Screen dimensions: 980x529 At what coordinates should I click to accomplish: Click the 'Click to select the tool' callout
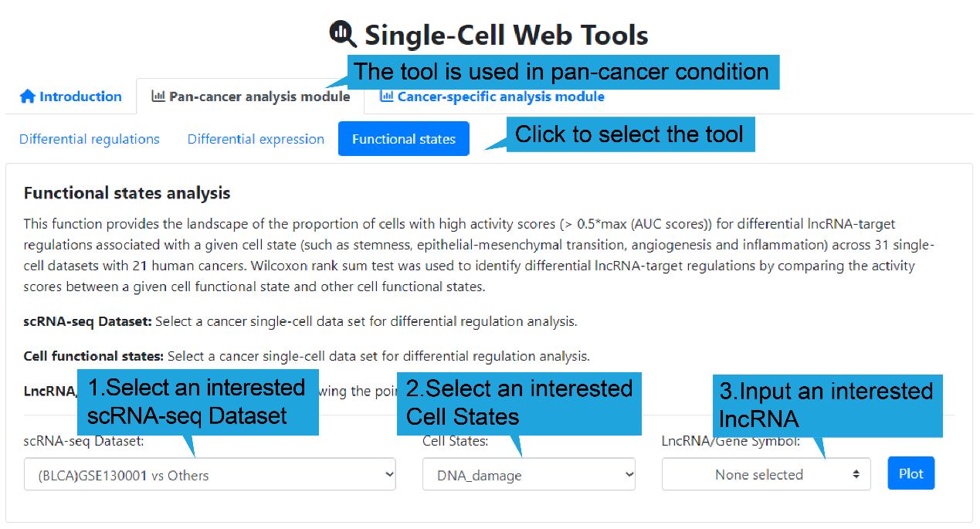coord(629,134)
